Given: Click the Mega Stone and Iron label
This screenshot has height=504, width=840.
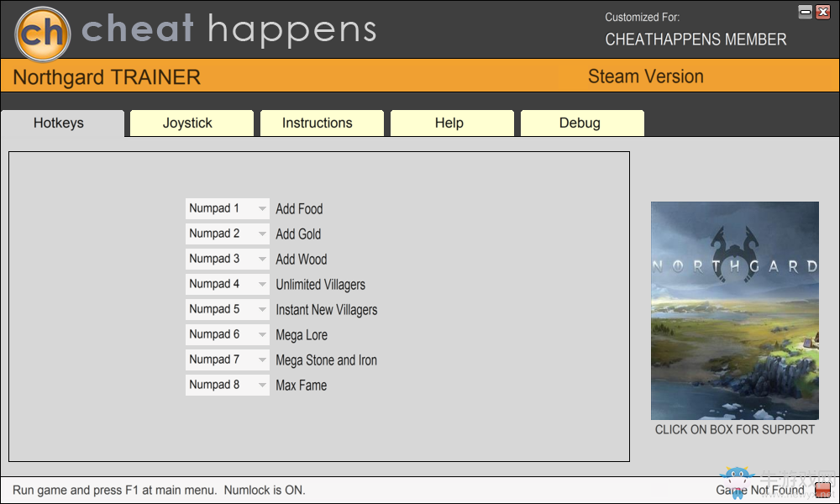Looking at the screenshot, I should 326,360.
